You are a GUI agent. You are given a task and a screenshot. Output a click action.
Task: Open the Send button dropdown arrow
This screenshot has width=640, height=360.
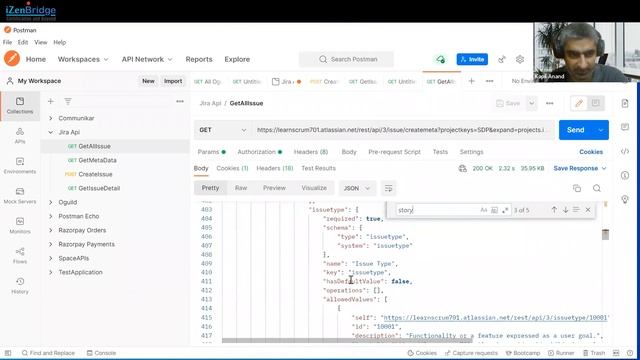coord(600,130)
